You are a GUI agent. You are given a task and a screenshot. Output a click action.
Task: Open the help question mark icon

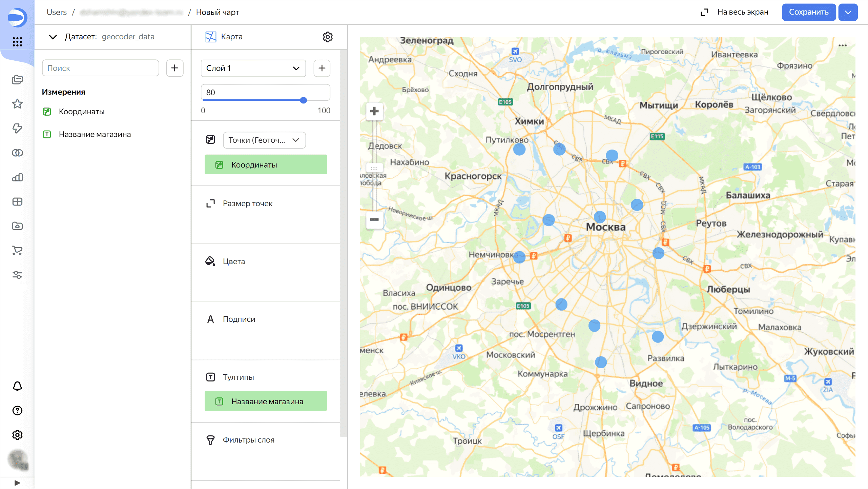pos(17,411)
